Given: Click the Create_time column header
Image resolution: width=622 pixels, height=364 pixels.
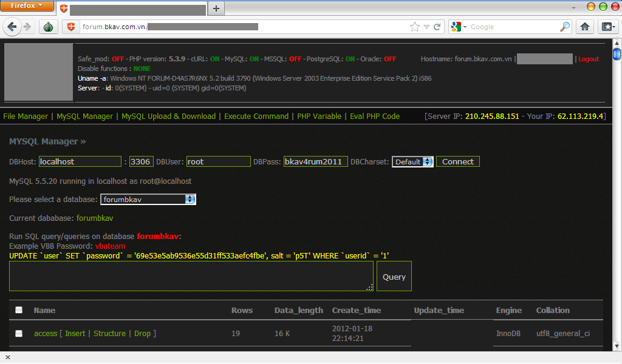Looking at the screenshot, I should click(356, 311).
